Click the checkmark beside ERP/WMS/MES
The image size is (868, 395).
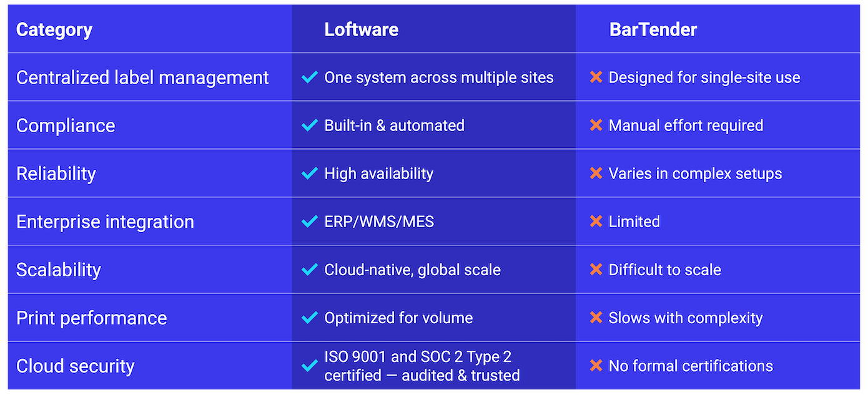[309, 222]
